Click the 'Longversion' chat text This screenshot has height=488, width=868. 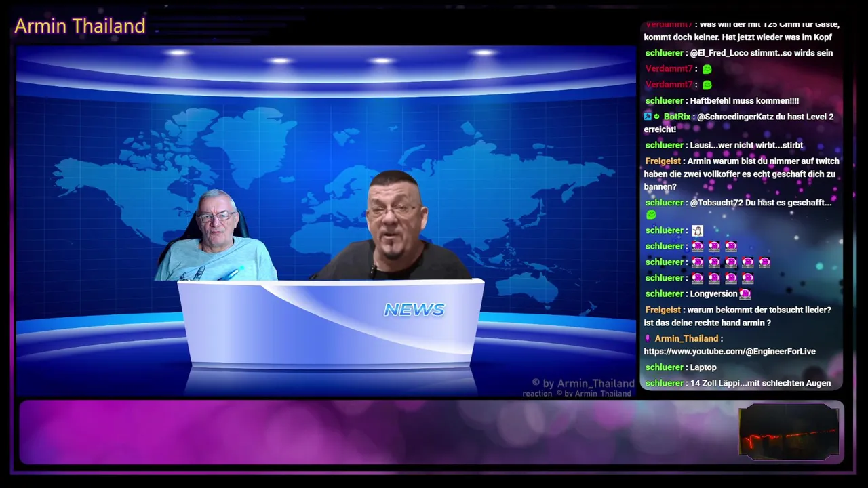pos(713,294)
